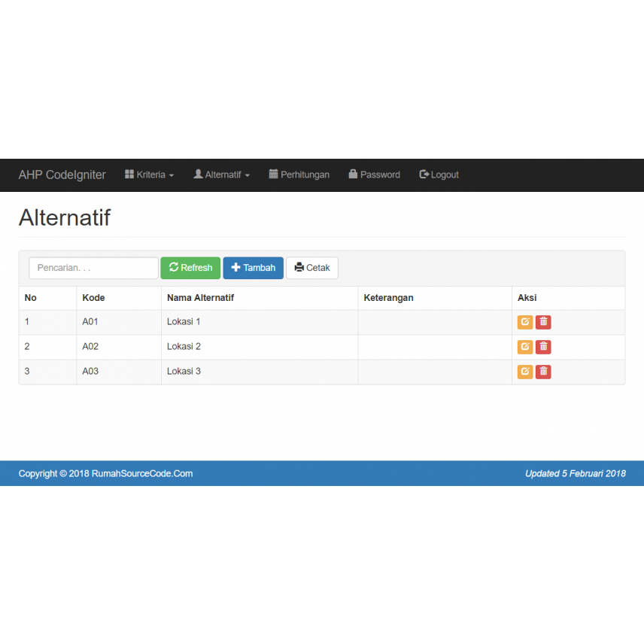644x644 pixels.
Task: Click the delete icon for Lokasi 1
Action: [x=543, y=321]
